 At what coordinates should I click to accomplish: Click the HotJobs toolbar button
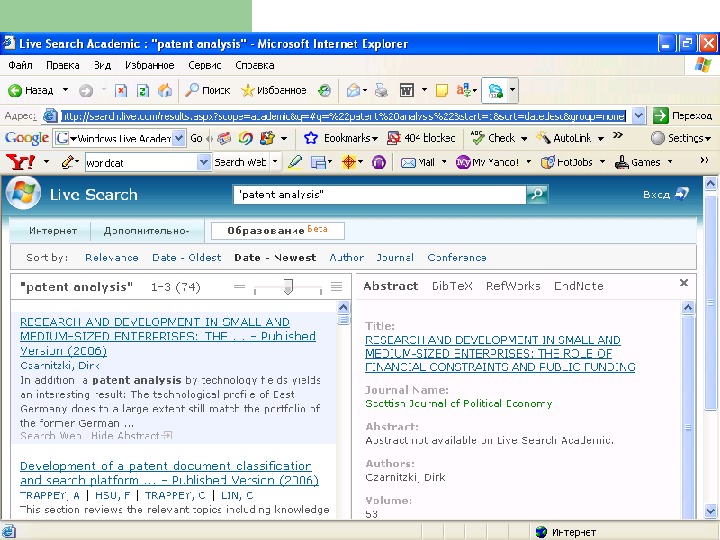(567, 162)
